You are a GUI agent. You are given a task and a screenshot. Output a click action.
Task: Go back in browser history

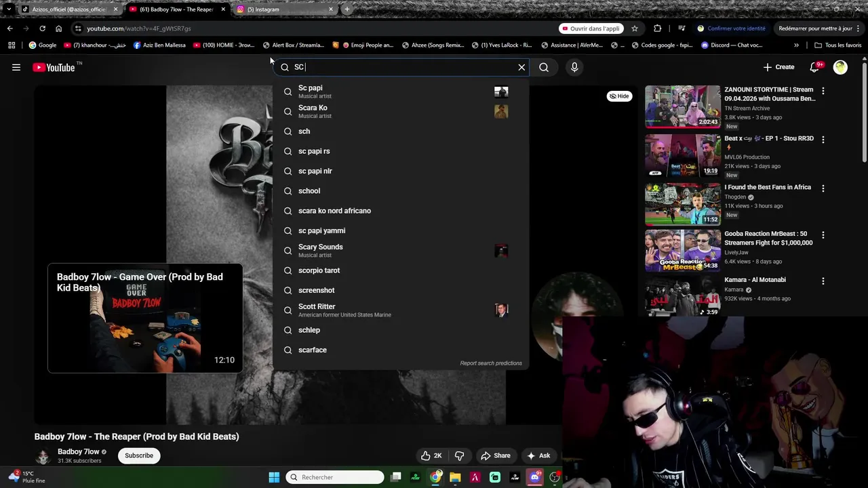(x=9, y=28)
